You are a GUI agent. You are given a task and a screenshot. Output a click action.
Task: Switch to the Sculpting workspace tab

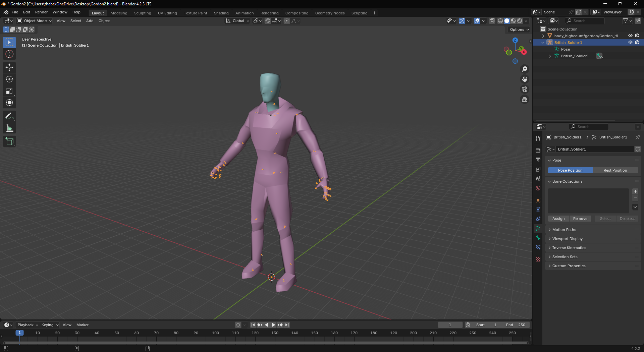pyautogui.click(x=143, y=13)
